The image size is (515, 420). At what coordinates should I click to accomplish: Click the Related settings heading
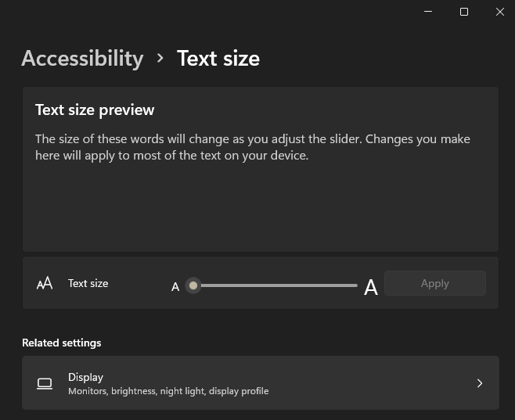tap(61, 343)
